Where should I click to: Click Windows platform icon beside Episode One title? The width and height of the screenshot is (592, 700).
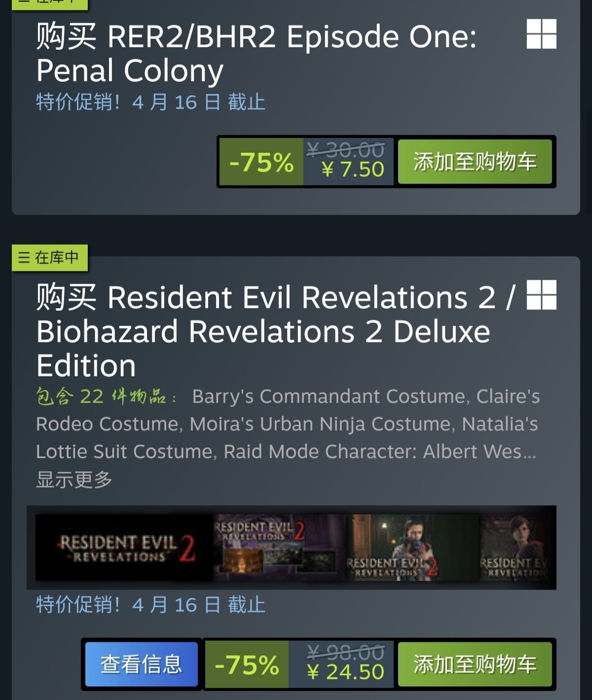coord(541,34)
